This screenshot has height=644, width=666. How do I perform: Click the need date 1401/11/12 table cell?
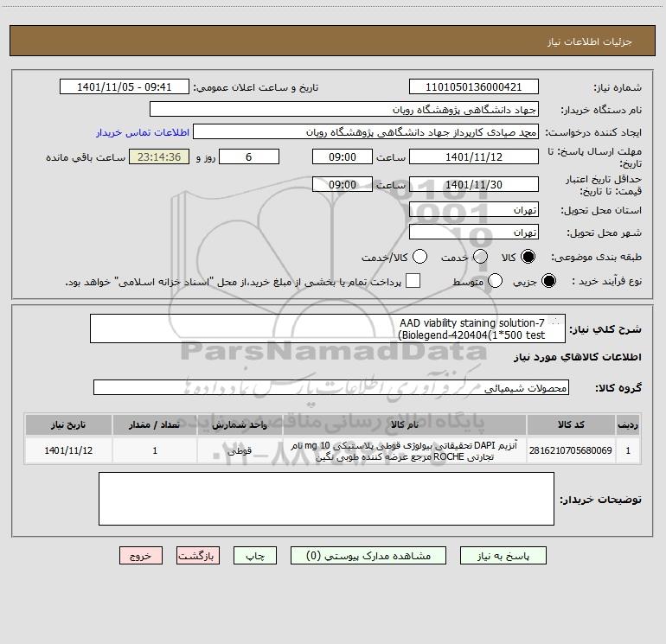pyautogui.click(x=69, y=451)
